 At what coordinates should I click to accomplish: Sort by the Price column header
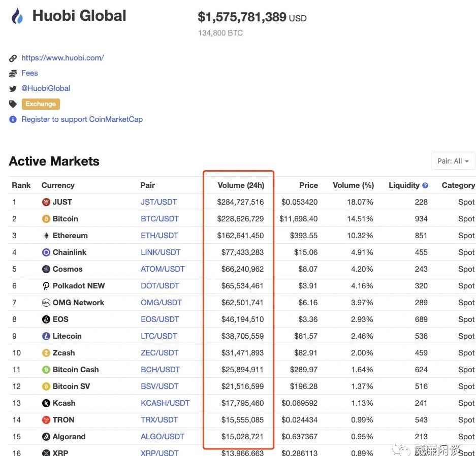click(x=309, y=185)
